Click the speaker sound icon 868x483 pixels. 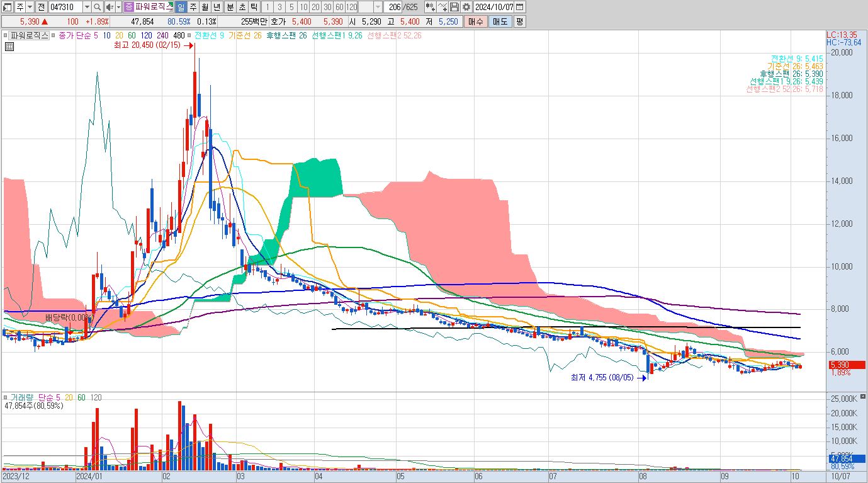pyautogui.click(x=109, y=7)
